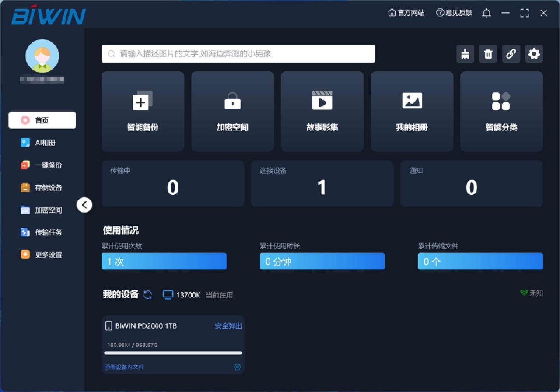The image size is (560, 392).
Task: Open the 智能分类 smart classification card
Action: pos(501,111)
